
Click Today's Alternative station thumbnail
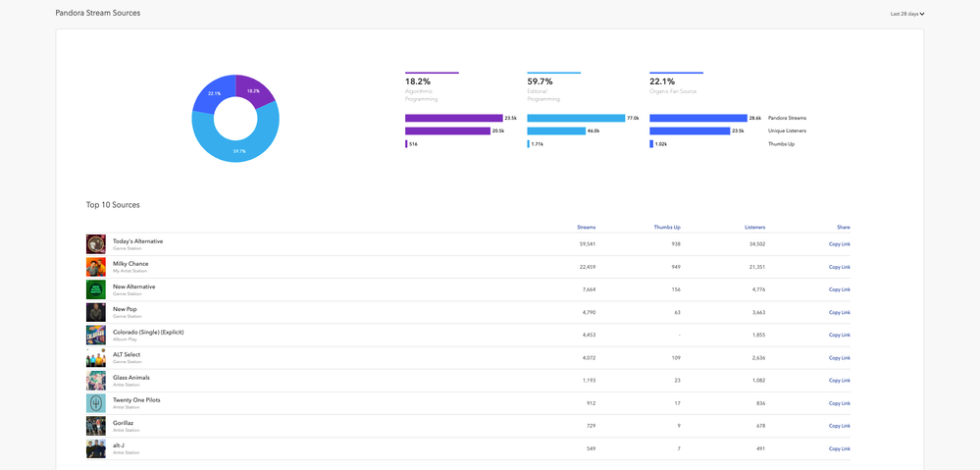click(x=95, y=244)
